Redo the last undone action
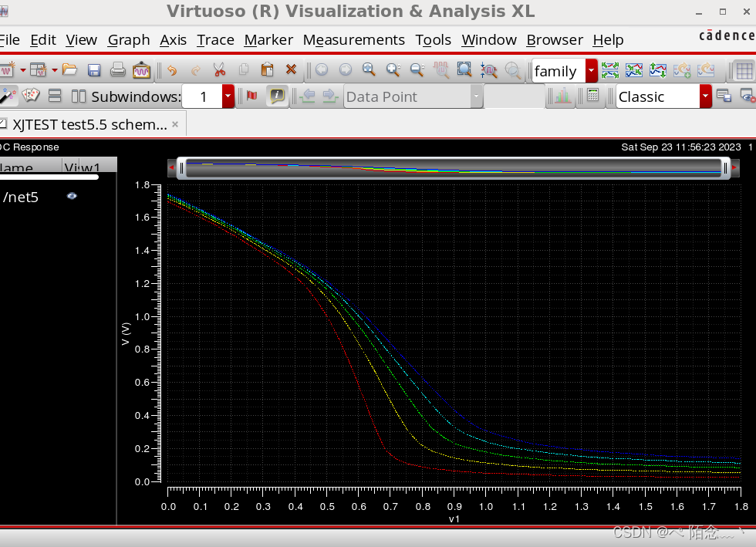This screenshot has height=547, width=756. pos(196,70)
